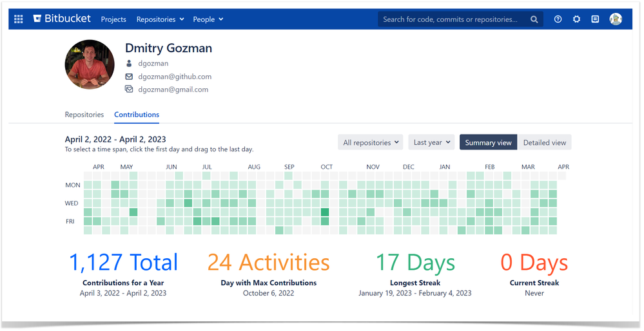The height and width of the screenshot is (331, 644).
Task: Expand the Last year dropdown
Action: pos(432,142)
